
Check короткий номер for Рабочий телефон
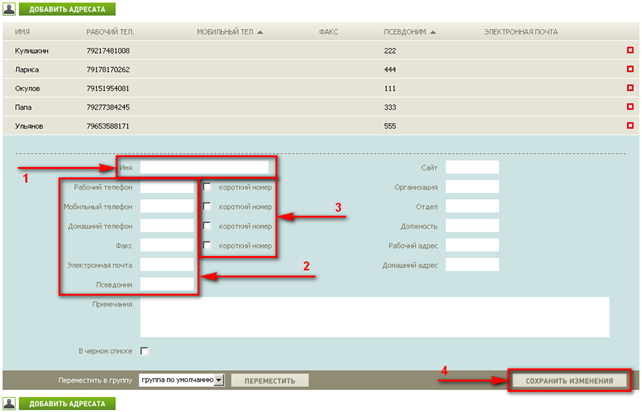tap(207, 187)
